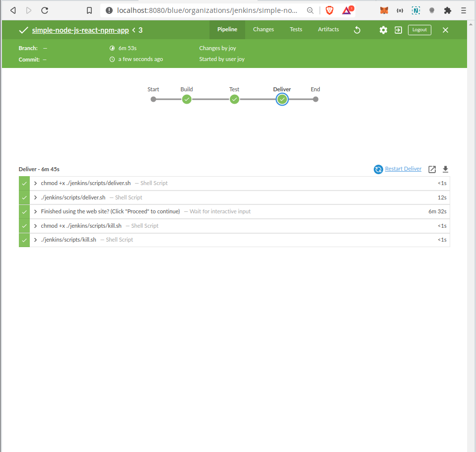
Task: Edit the address bar URL
Action: pyautogui.click(x=207, y=10)
